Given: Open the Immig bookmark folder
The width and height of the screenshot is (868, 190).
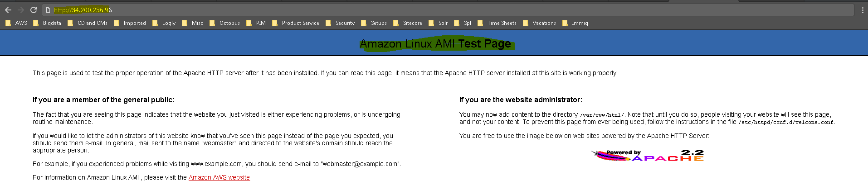Looking at the screenshot, I should (x=575, y=23).
